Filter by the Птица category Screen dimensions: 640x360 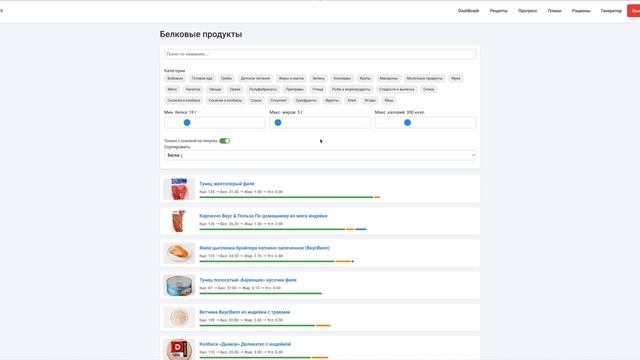pos(318,89)
